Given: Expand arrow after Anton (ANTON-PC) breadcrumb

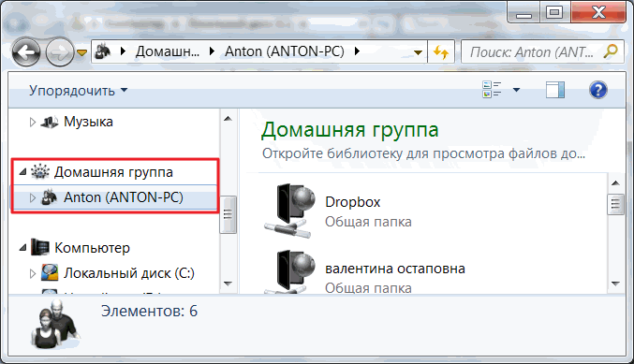Looking at the screenshot, I should [x=357, y=51].
